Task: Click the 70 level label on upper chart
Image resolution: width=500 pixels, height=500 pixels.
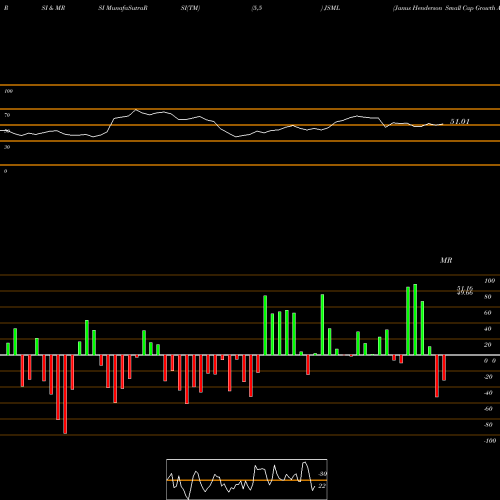Action: (x=7, y=115)
